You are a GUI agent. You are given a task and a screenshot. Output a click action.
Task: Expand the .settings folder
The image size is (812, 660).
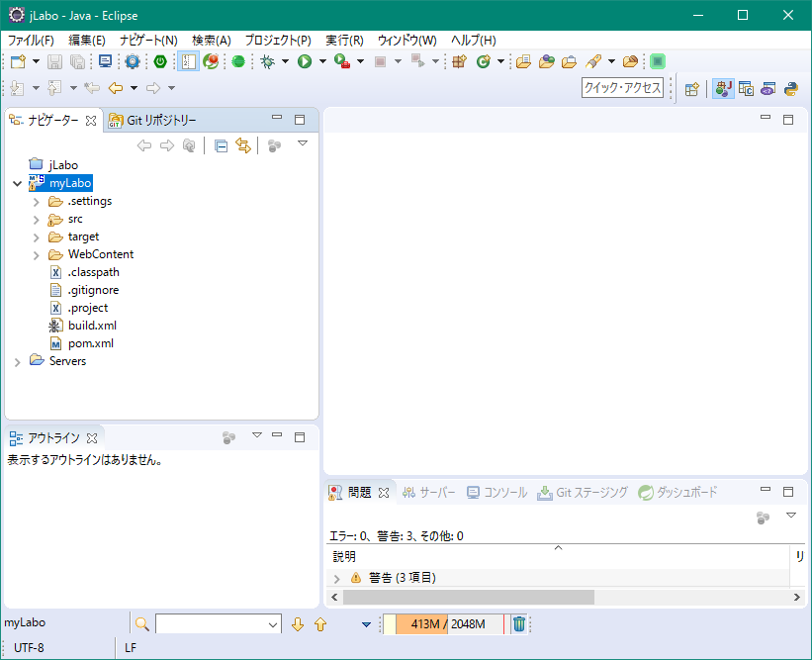[x=36, y=202]
